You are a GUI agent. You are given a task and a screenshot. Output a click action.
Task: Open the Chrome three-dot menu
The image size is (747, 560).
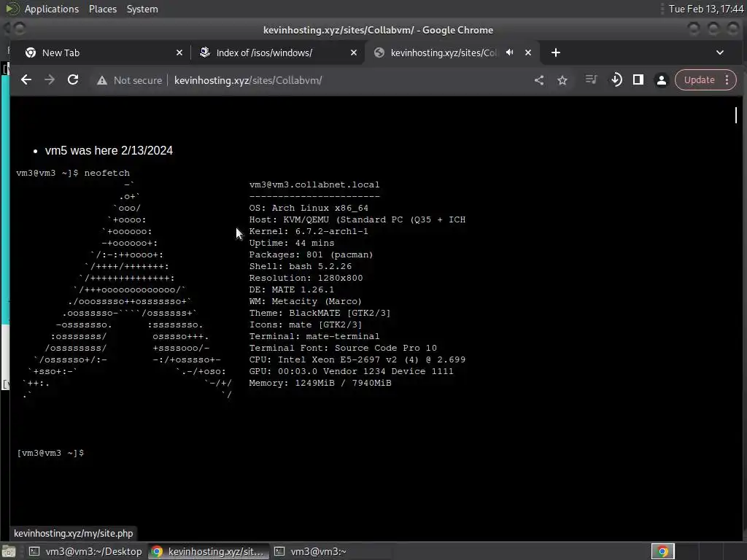[x=727, y=79]
